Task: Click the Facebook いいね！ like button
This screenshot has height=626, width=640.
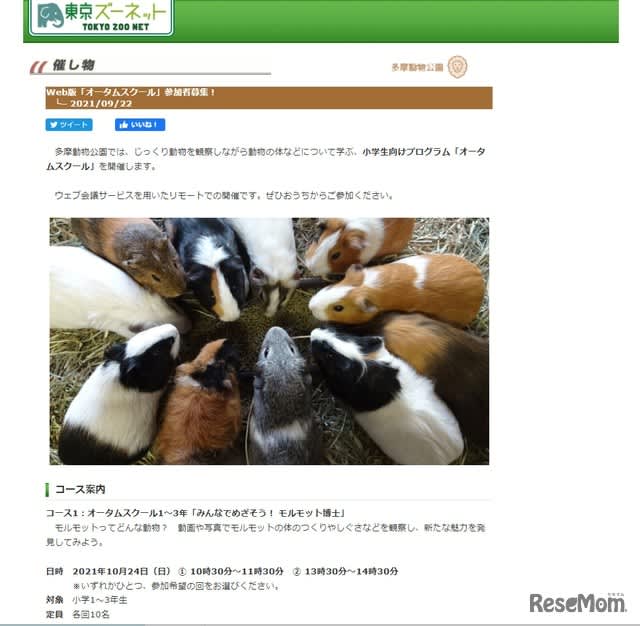Action: (x=140, y=125)
